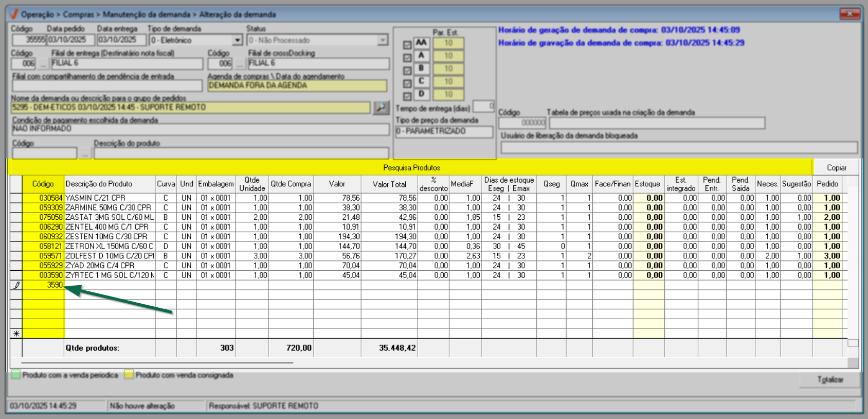Open crossDocking filial lookup ellipsis button

click(240, 64)
